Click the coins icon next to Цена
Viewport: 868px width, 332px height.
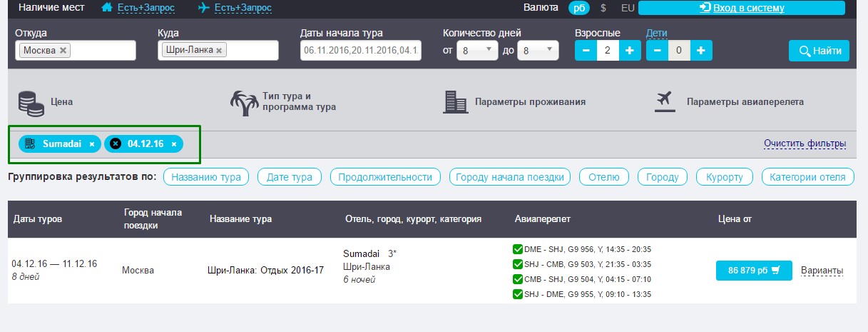click(x=31, y=102)
